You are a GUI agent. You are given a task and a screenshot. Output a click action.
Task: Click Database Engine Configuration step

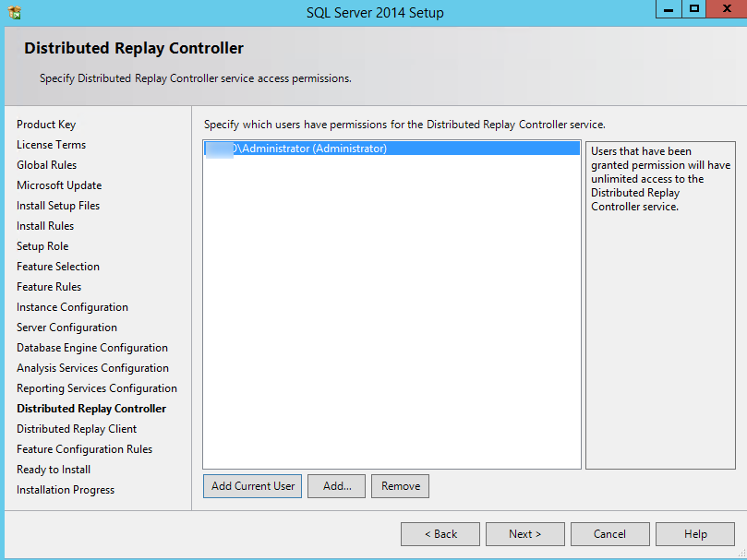[x=92, y=348]
